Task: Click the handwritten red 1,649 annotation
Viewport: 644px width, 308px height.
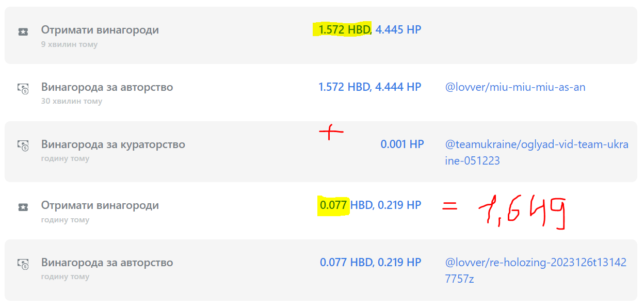Action: point(522,213)
